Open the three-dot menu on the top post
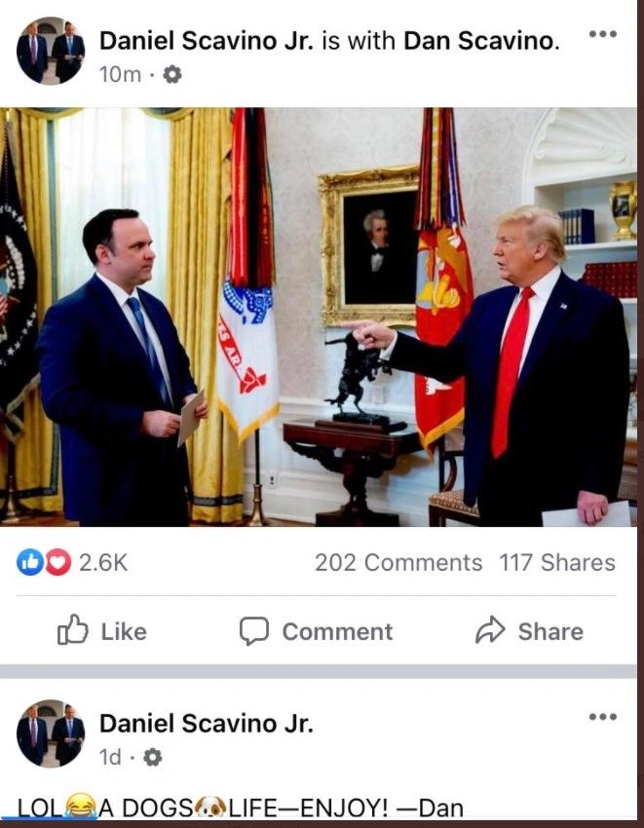644x828 pixels. pos(603,34)
